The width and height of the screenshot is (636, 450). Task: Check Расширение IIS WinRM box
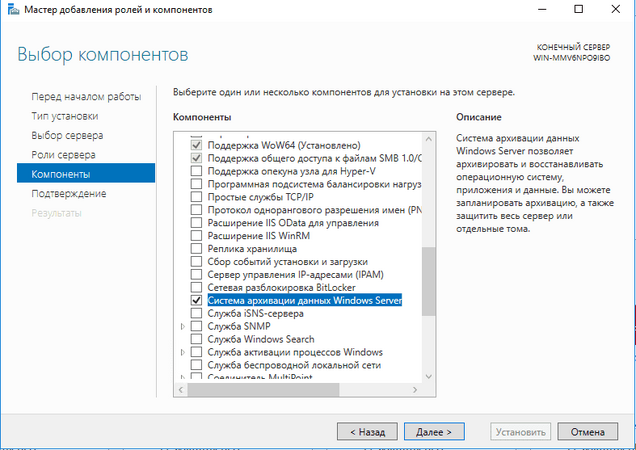196,236
